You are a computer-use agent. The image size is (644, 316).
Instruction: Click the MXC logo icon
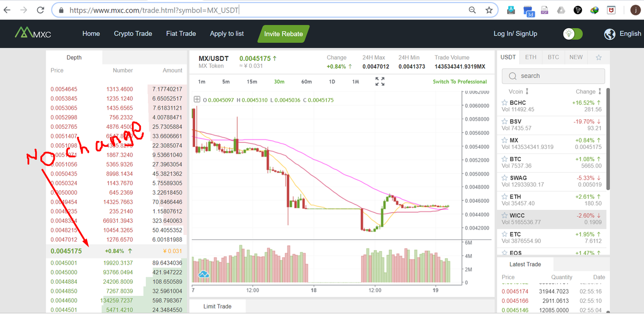point(23,33)
